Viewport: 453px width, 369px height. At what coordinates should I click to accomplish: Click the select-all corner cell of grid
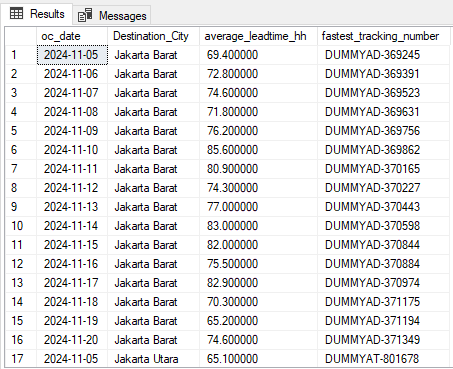coord(21,36)
